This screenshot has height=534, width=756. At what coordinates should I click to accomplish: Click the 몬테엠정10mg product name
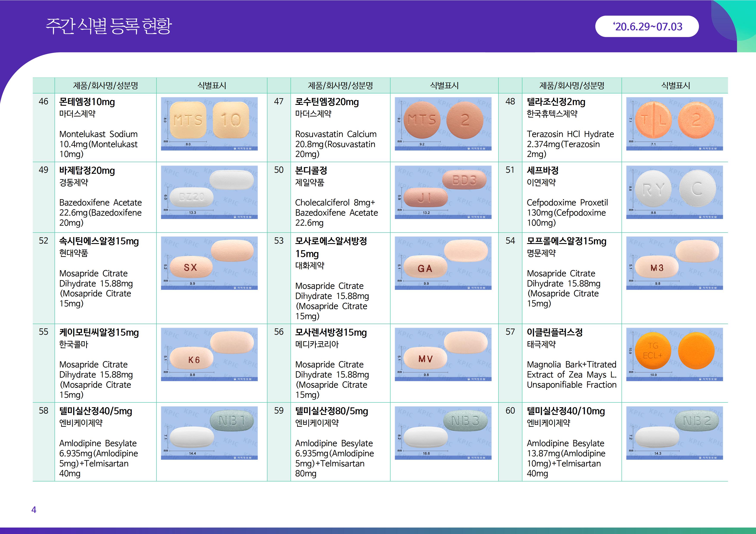[87, 102]
